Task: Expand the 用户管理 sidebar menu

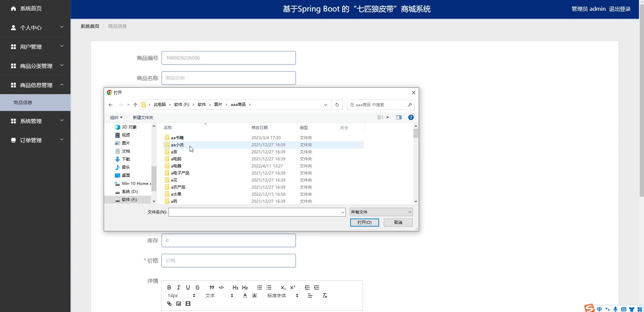Action: pos(35,47)
